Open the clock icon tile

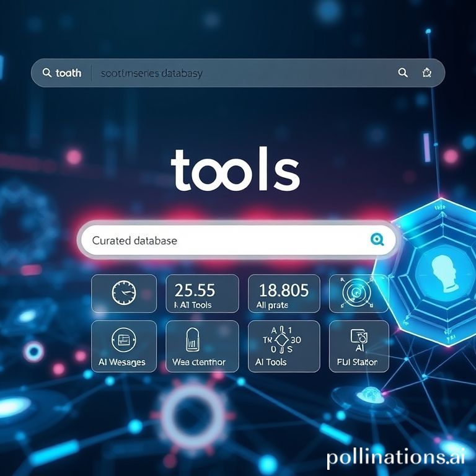123,293
